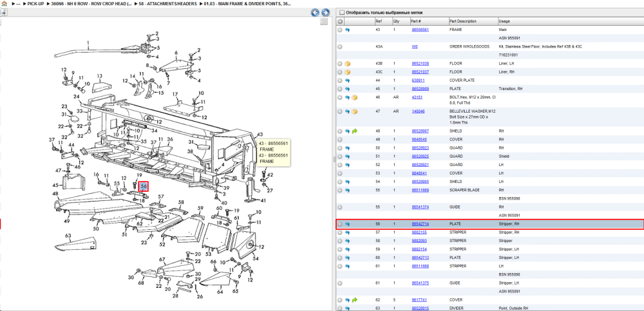644x311 pixels.
Task: Click the small square button above diagram
Action: 324,21
